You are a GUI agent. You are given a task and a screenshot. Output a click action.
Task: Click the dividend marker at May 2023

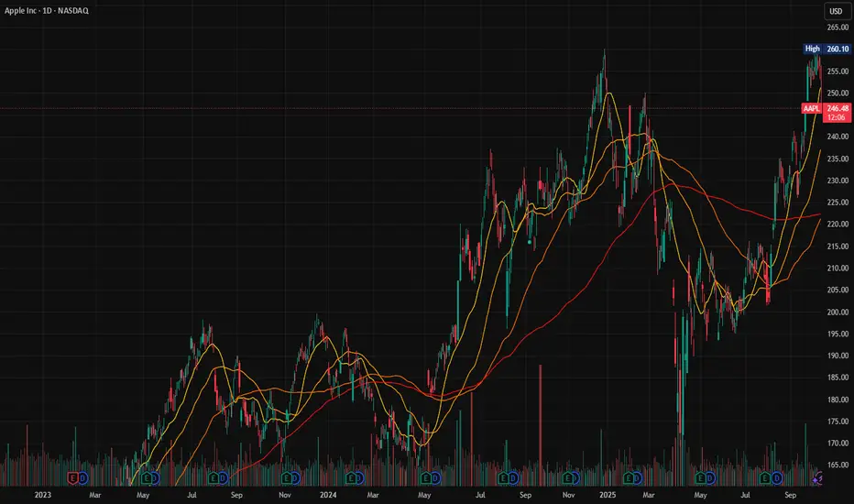click(x=155, y=478)
